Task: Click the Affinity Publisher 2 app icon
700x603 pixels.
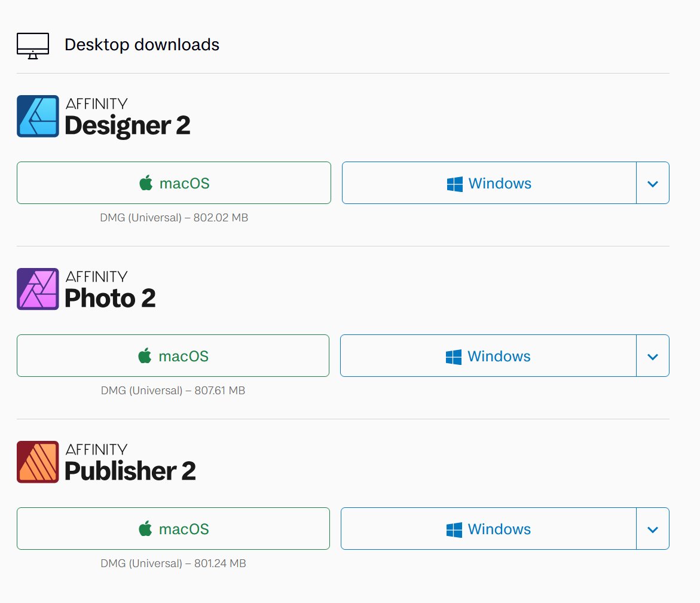Action: 38,462
